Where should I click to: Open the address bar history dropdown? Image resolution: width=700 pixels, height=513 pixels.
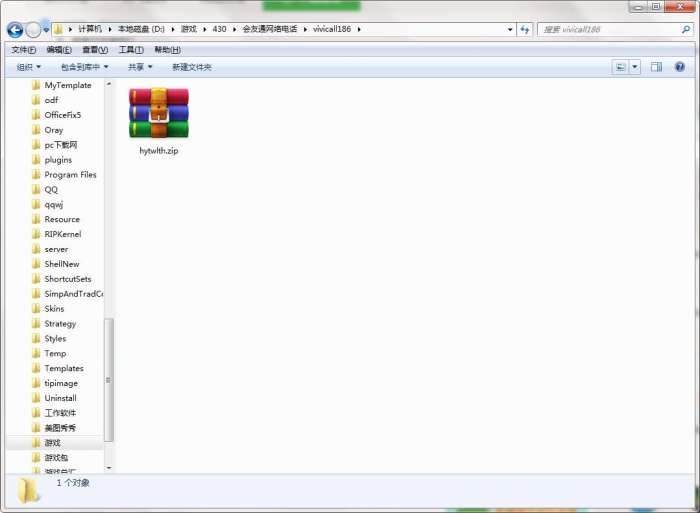tap(510, 29)
